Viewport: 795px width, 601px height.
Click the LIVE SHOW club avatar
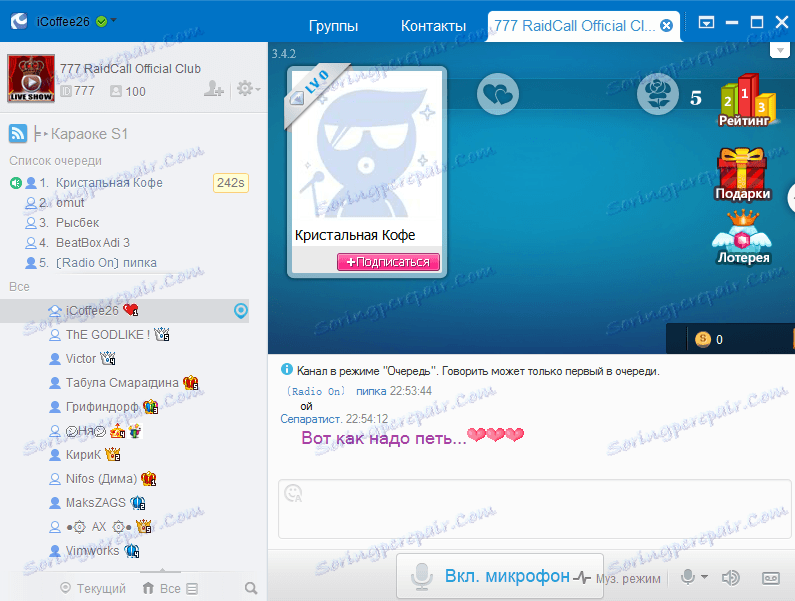31,79
